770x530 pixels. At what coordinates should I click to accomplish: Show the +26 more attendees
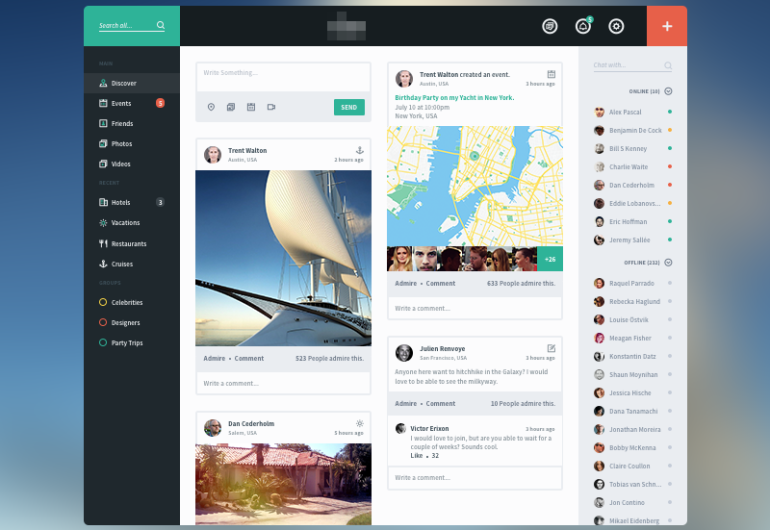(550, 259)
